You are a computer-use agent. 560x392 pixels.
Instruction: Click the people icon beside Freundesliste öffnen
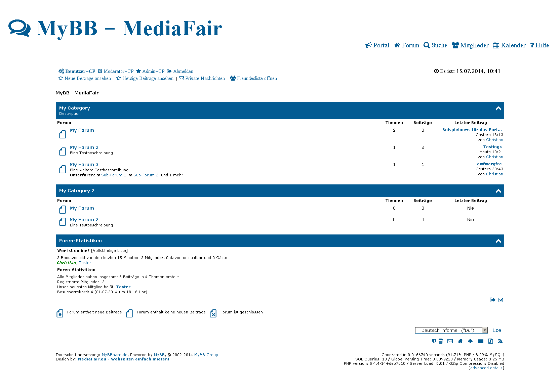pos(233,78)
